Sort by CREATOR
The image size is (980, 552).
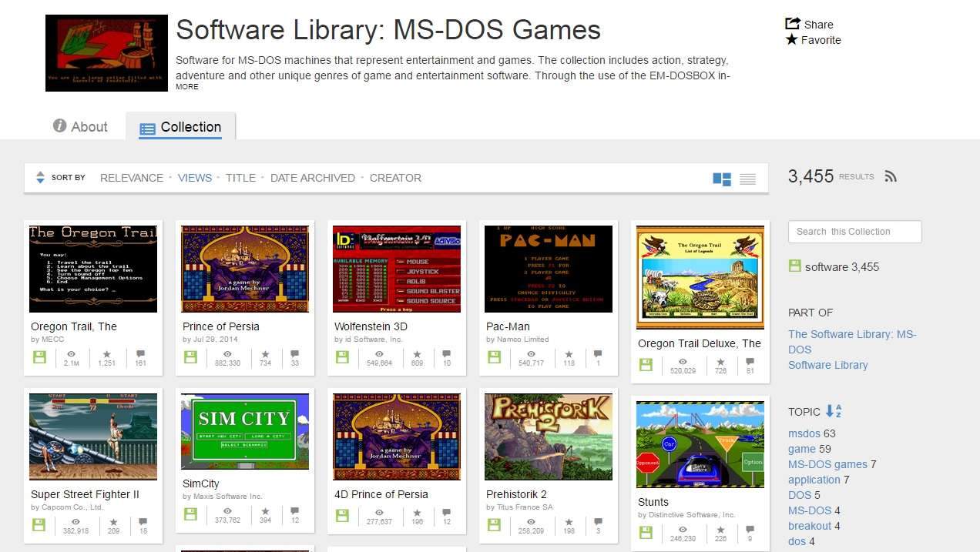click(395, 178)
